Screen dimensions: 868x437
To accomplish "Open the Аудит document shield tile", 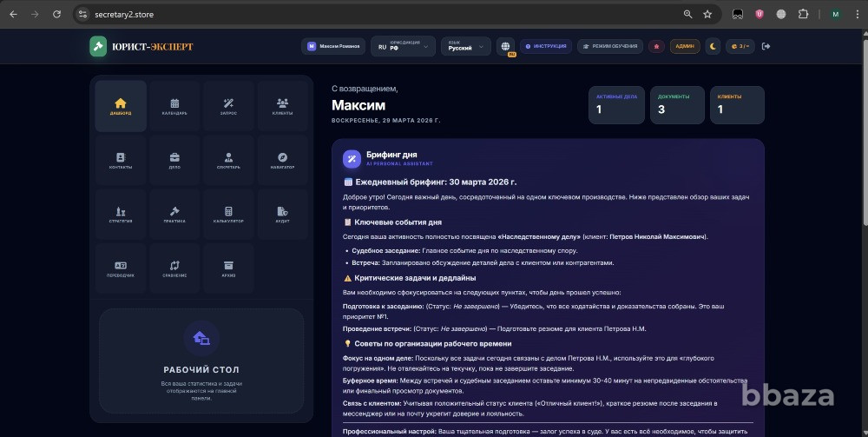I will [x=282, y=215].
